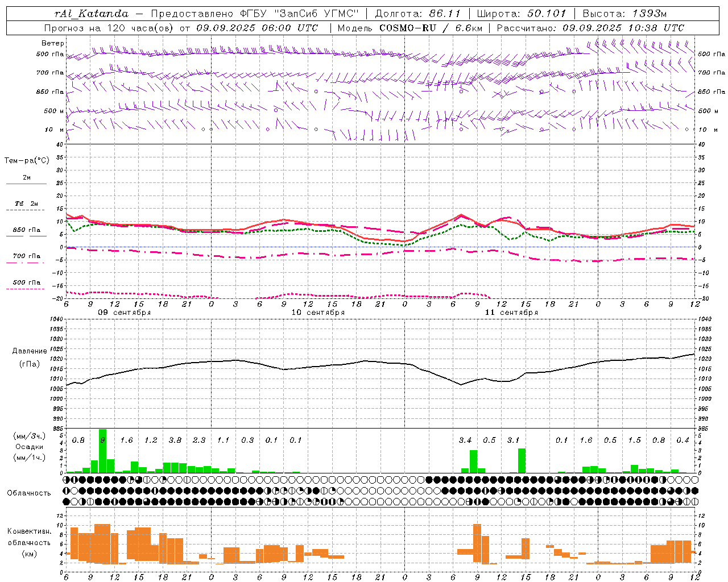728x582 pixels.
Task: Click the 3.1 precipitation total
Action: (x=514, y=440)
